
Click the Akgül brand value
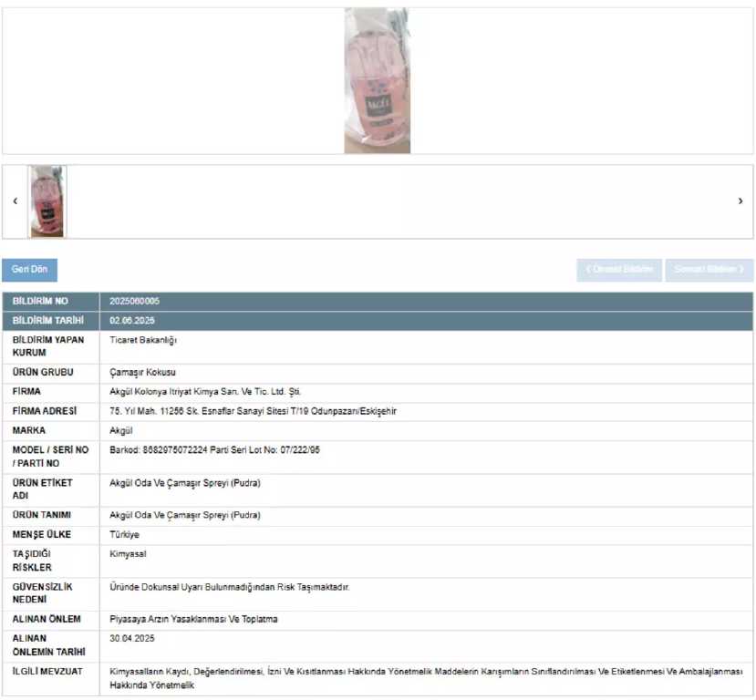[x=121, y=431]
